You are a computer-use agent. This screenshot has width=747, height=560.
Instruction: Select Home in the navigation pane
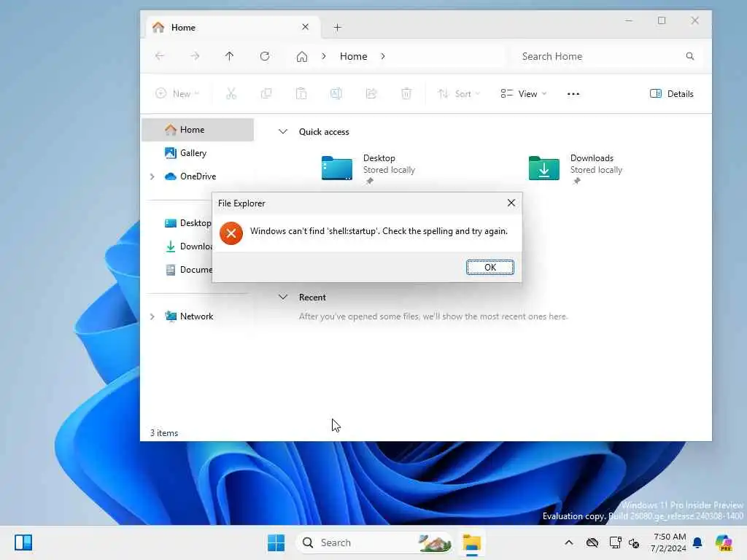pyautogui.click(x=198, y=130)
